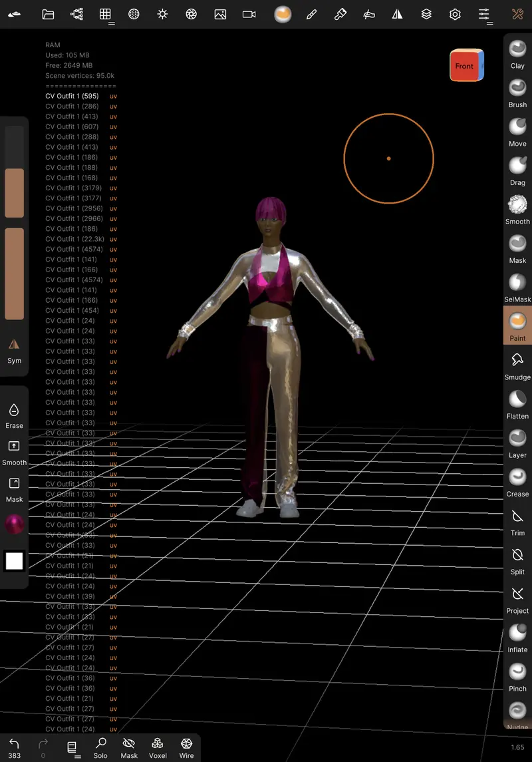Screen dimensions: 532x762
Task: Open the Painting eyedropper menu
Action: click(340, 14)
